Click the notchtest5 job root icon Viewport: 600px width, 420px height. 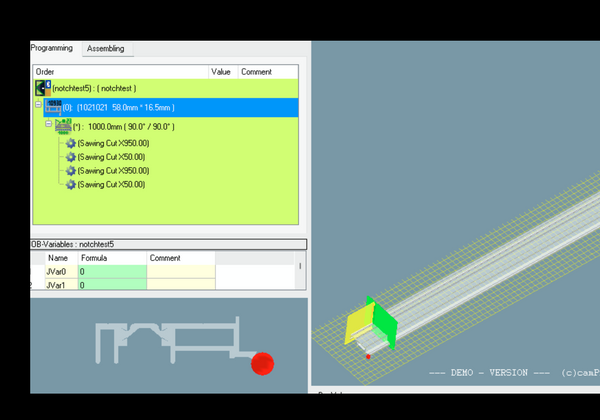(x=43, y=89)
